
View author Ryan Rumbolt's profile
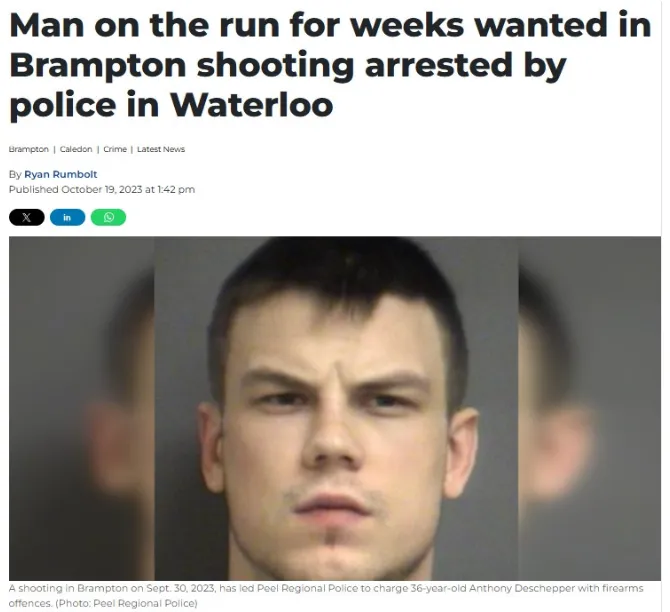[61, 174]
